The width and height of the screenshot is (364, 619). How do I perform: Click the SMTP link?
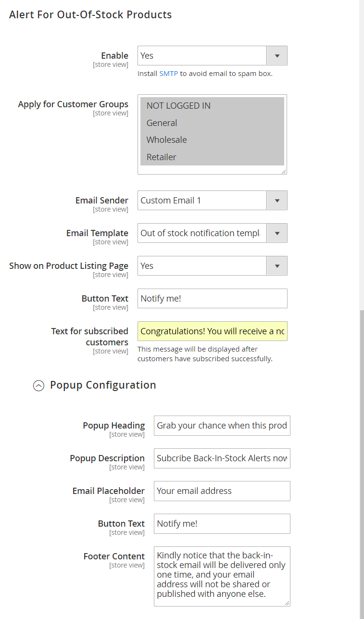click(x=168, y=74)
